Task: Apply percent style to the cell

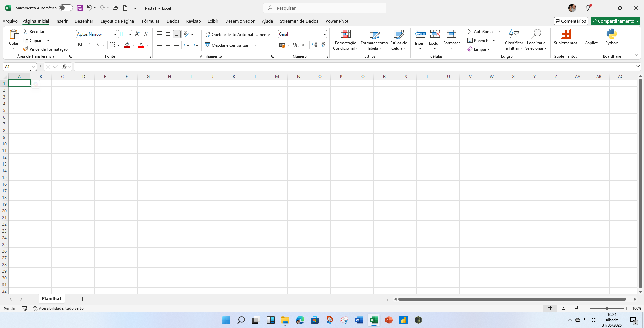Action: [296, 45]
